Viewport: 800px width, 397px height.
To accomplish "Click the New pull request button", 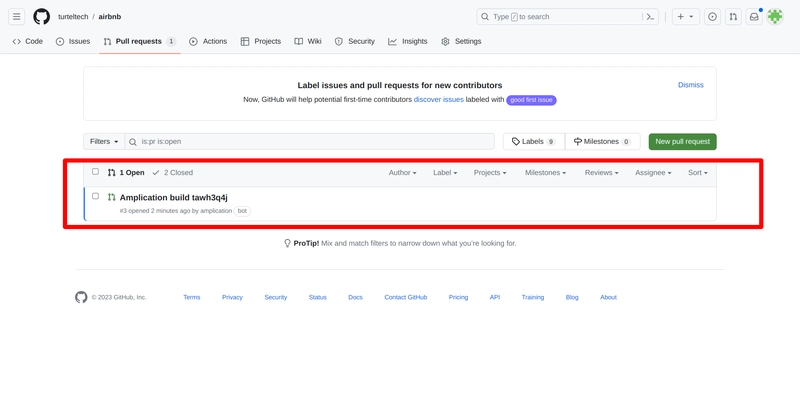I will pos(683,141).
